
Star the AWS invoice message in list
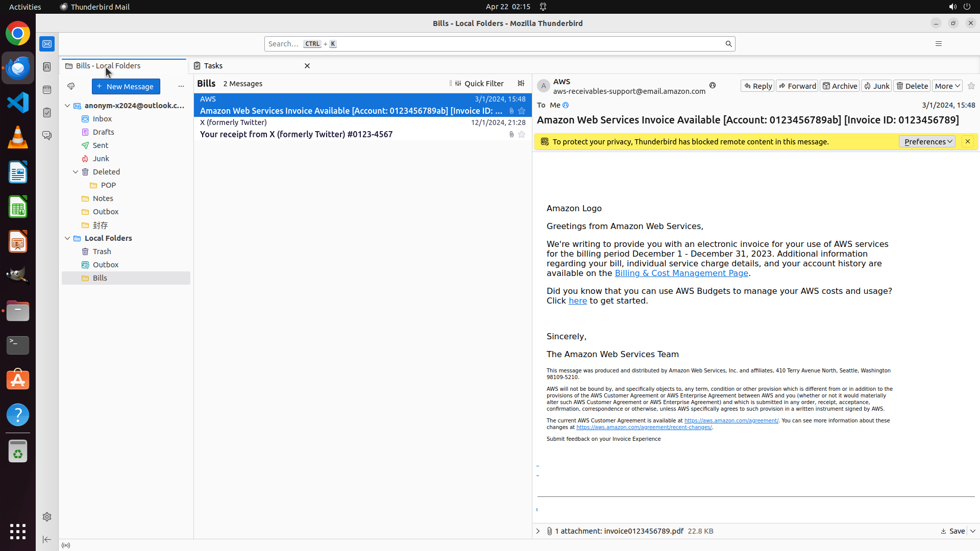[x=521, y=111]
